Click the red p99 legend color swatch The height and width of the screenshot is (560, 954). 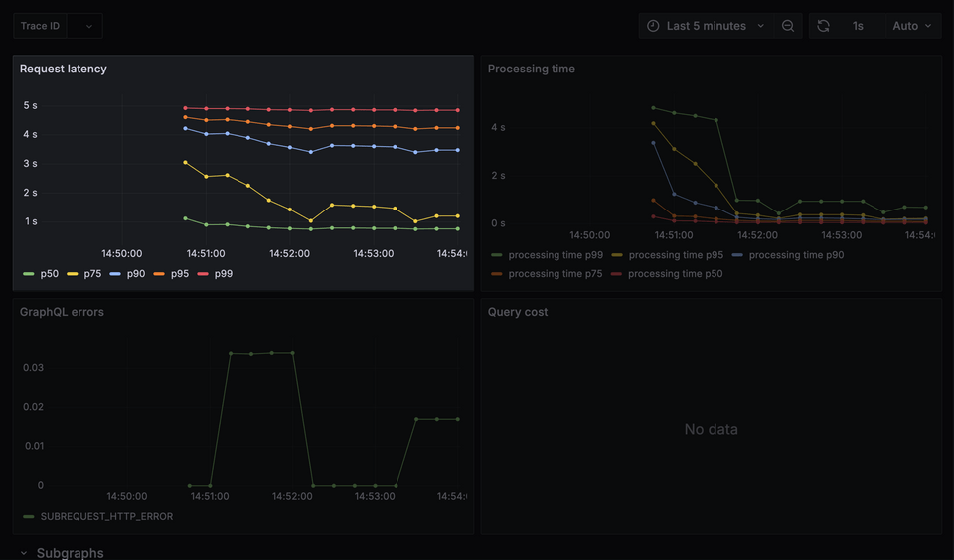coord(203,274)
